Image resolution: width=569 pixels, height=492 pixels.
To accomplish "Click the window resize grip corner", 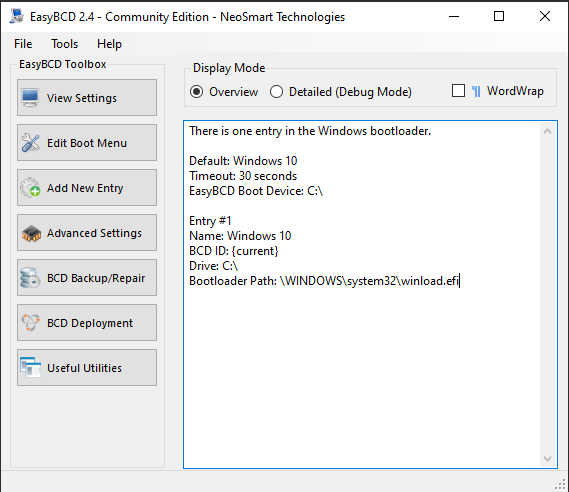I will point(561,484).
